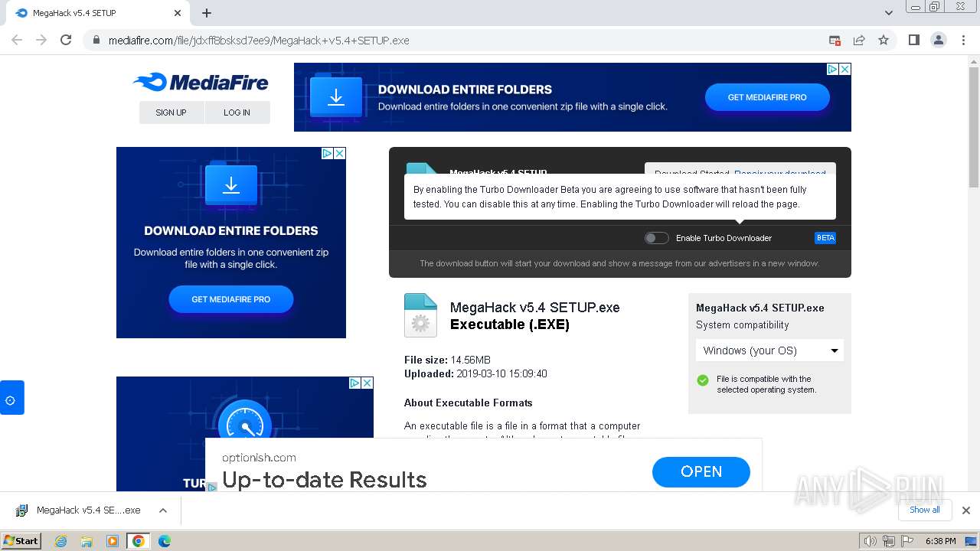Click the SIGN UP button

(171, 112)
